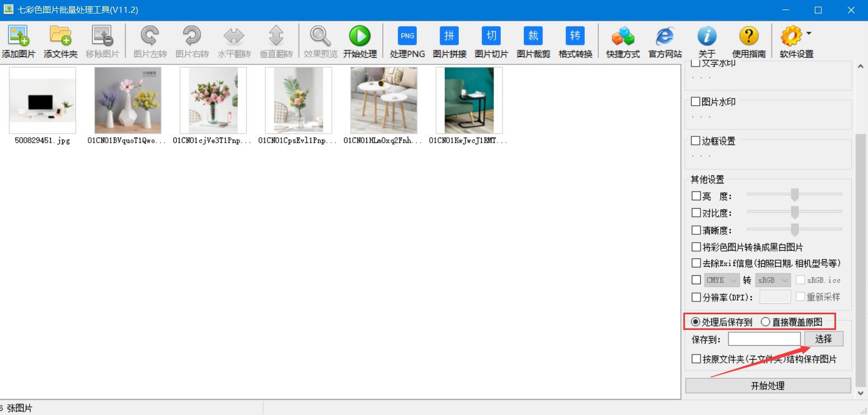Open the 使用指南 (user guide) help icon
The width and height of the screenshot is (868, 415).
click(749, 37)
